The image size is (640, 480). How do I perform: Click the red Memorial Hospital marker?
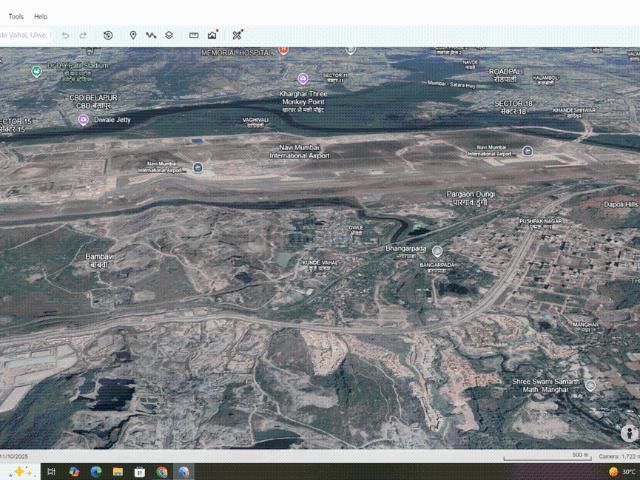(283, 51)
